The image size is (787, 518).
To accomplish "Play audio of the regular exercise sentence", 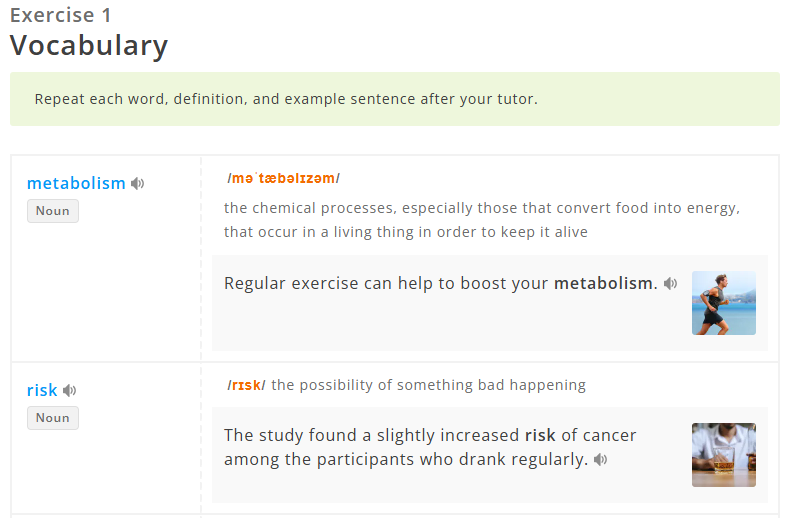I will pos(671,284).
